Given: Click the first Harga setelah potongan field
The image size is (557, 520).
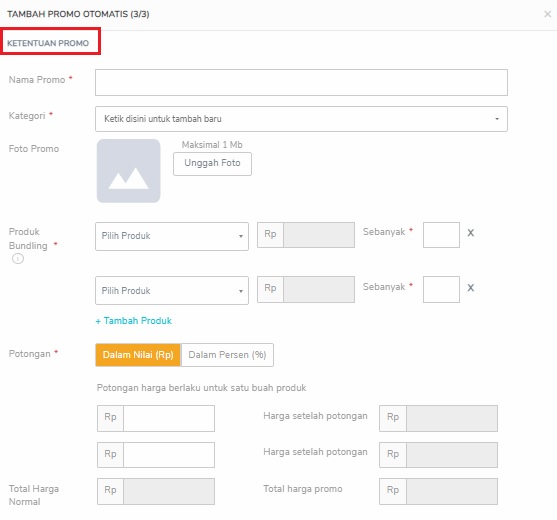Looking at the screenshot, I should point(451,418).
